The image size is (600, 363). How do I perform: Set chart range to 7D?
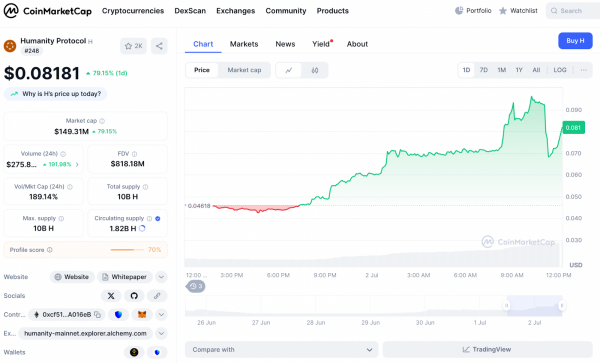(484, 70)
